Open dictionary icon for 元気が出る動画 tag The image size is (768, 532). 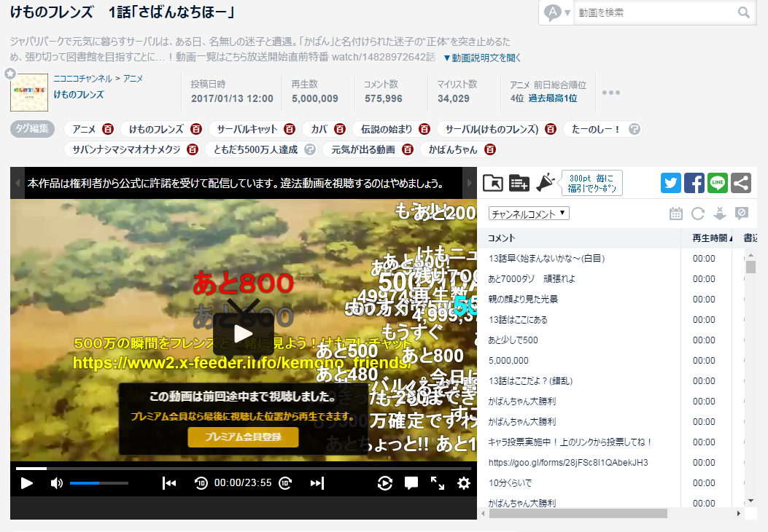point(408,150)
